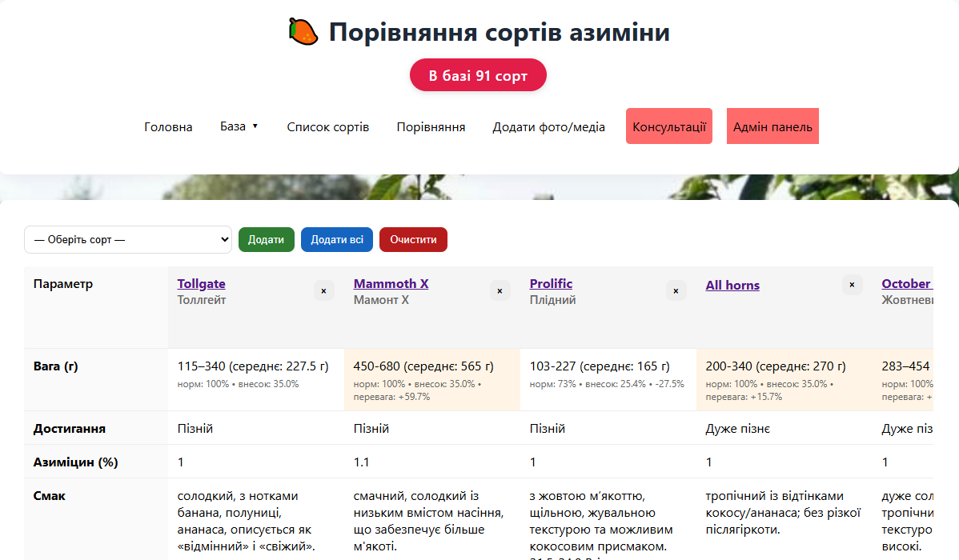Viewport: 959px width, 560px height.
Task: Open the «Оберіть сорт» variety selector
Action: pos(128,239)
